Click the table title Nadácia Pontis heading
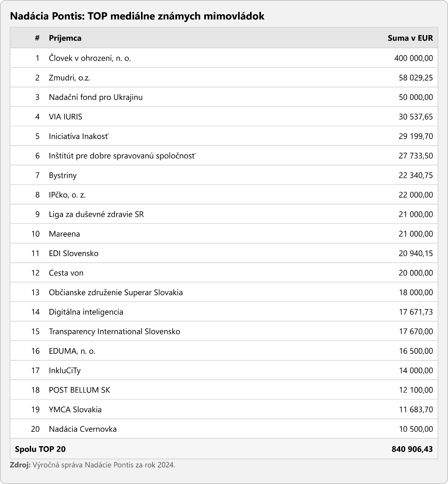 point(137,16)
